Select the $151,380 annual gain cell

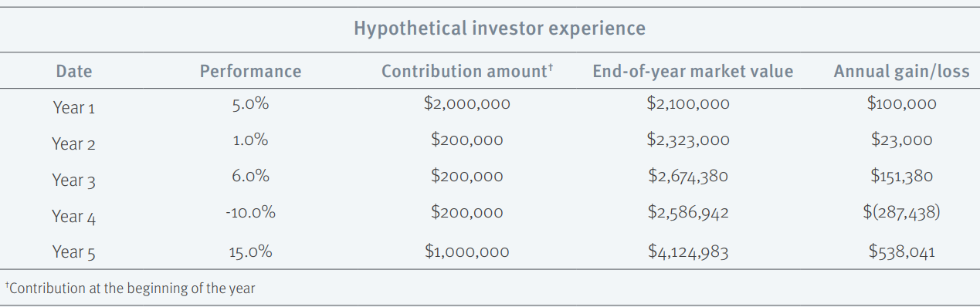click(x=902, y=176)
